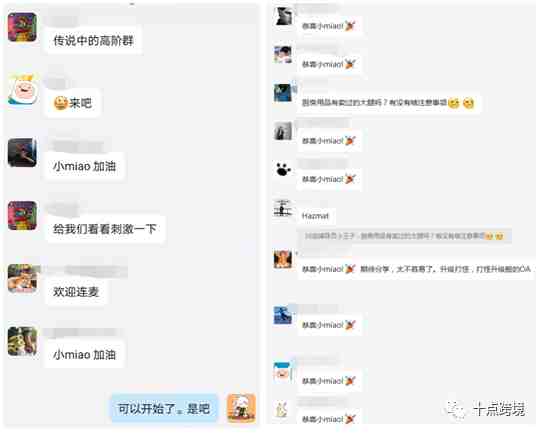
Task: Tap the '传说中的高阶群' message bubble
Action: 93,41
